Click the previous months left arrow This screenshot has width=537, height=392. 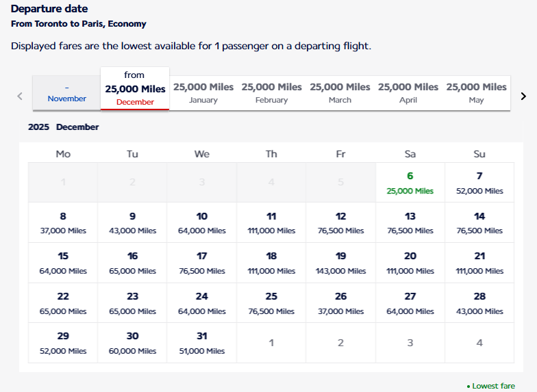20,96
